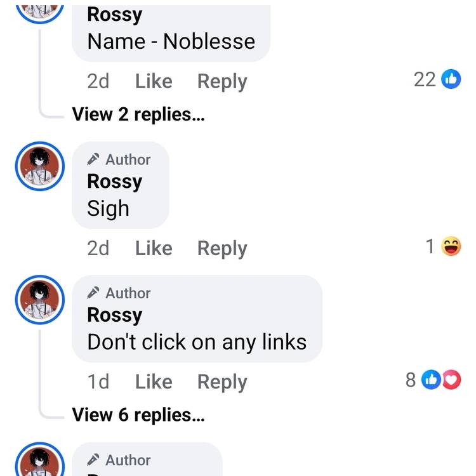
Task: Click the heart reaction icon beside 8
Action: (452, 380)
